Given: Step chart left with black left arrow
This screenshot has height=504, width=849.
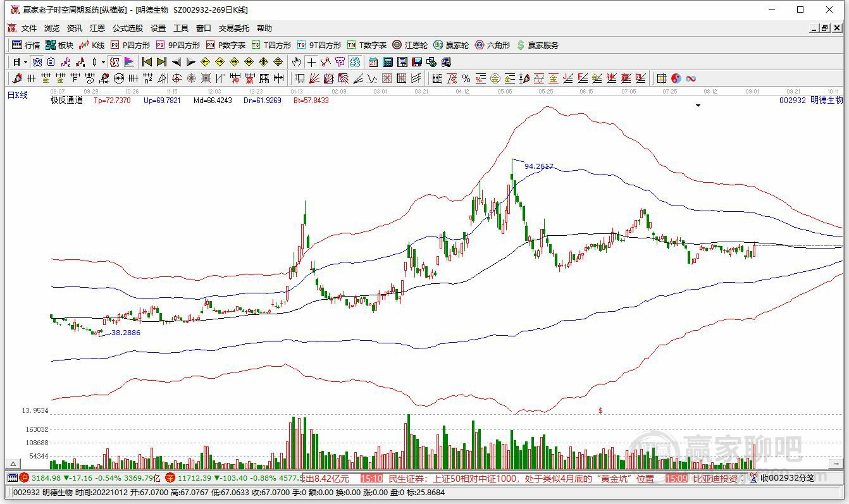Looking at the screenshot, I should pos(177,62).
